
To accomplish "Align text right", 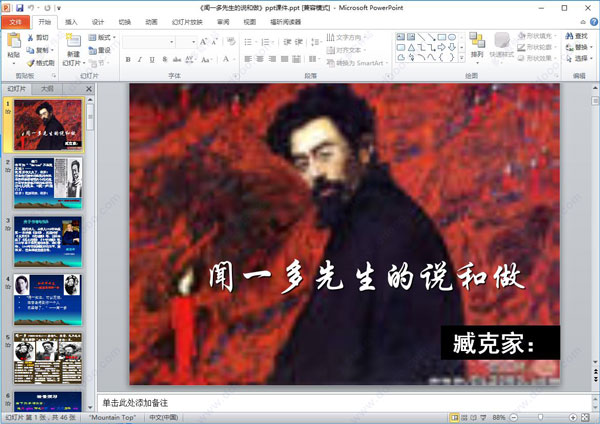I will 272,59.
